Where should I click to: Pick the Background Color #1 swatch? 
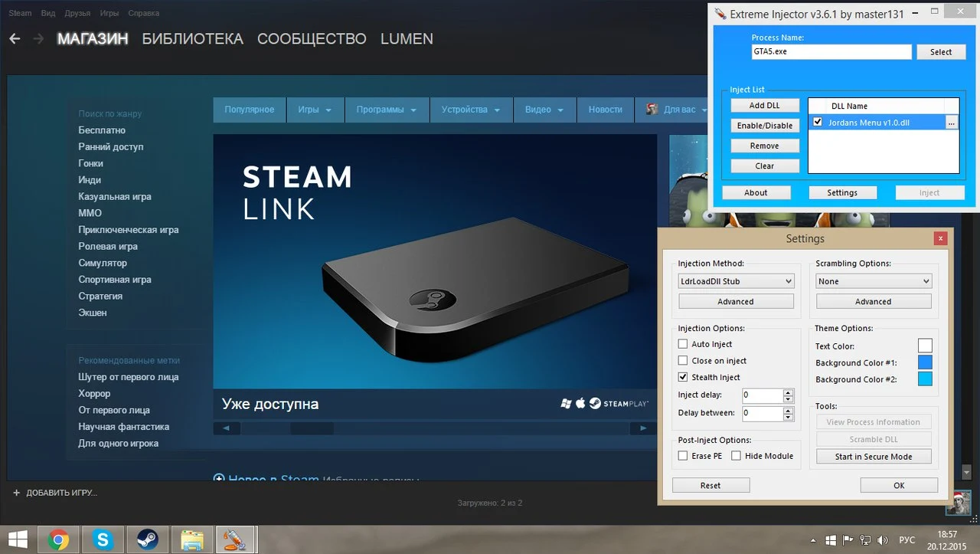click(x=925, y=362)
